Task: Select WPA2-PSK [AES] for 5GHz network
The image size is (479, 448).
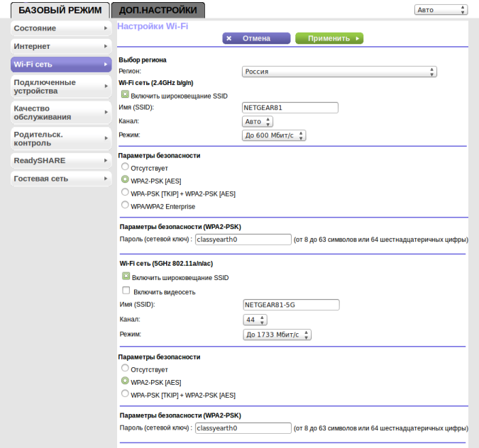Action: (125, 381)
